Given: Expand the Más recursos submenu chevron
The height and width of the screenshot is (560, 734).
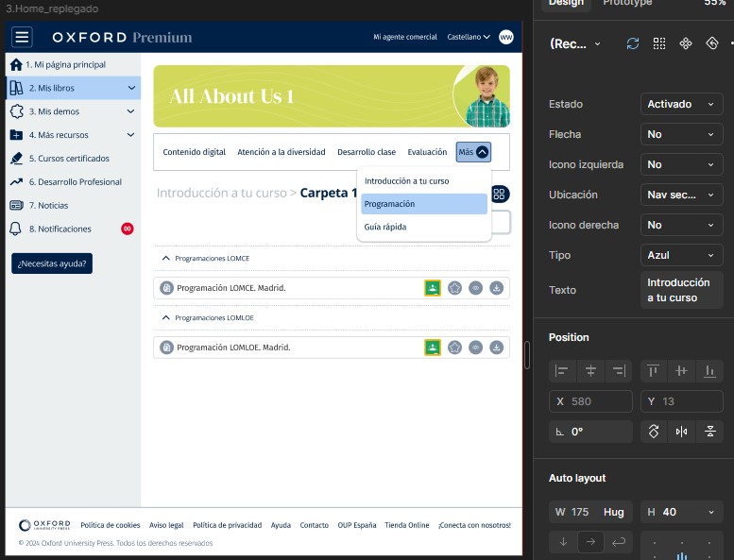Looking at the screenshot, I should click(x=130, y=135).
